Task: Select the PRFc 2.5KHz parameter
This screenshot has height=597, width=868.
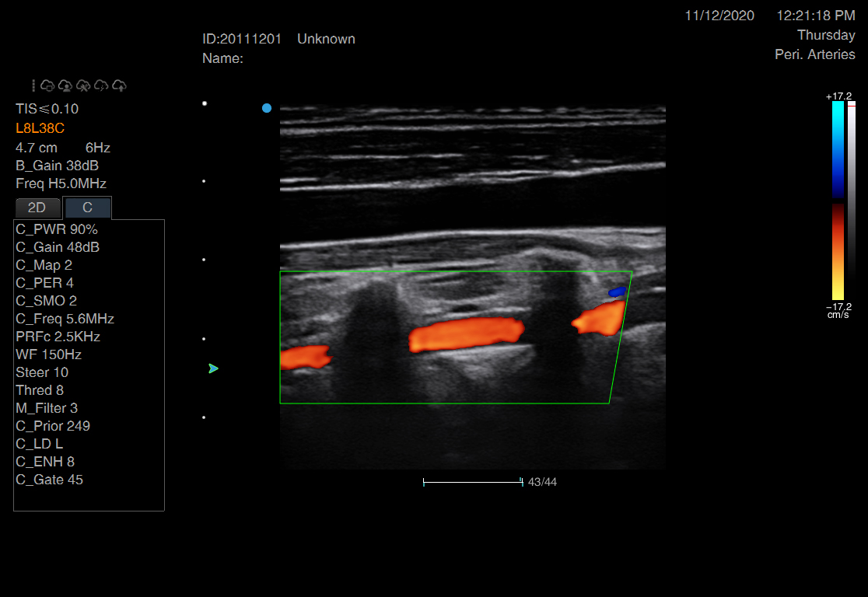Action: pyautogui.click(x=58, y=337)
